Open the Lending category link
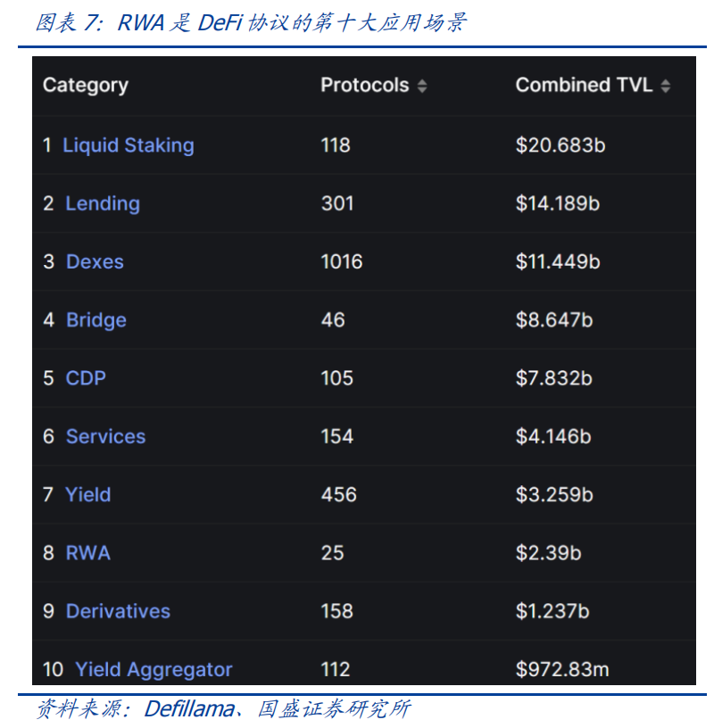The width and height of the screenshot is (714, 728). pyautogui.click(x=103, y=203)
